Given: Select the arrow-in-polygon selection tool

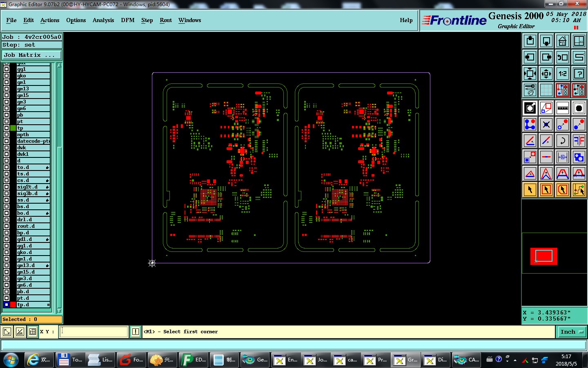Looking at the screenshot, I should 563,190.
